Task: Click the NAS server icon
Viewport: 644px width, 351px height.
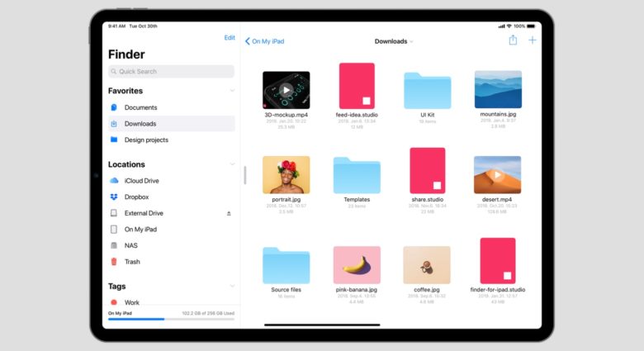Action: [x=114, y=245]
